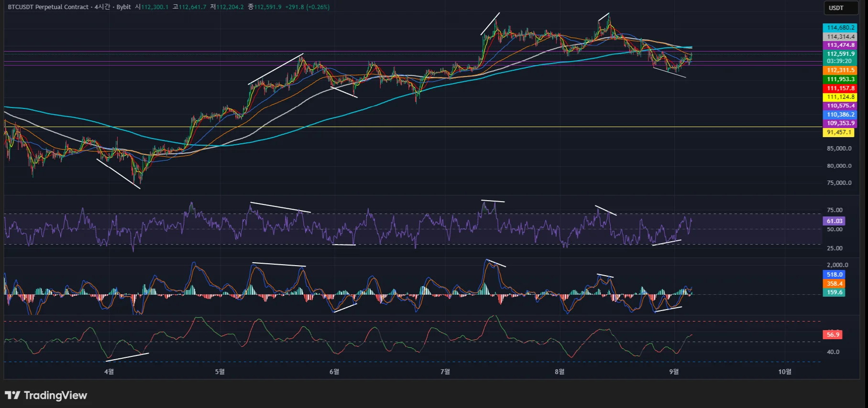Image resolution: width=868 pixels, height=408 pixels.
Task: Open the USDT currency selector
Action: (x=840, y=8)
